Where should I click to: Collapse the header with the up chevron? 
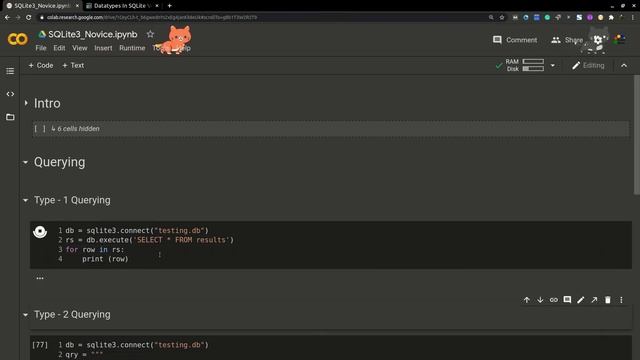point(624,65)
